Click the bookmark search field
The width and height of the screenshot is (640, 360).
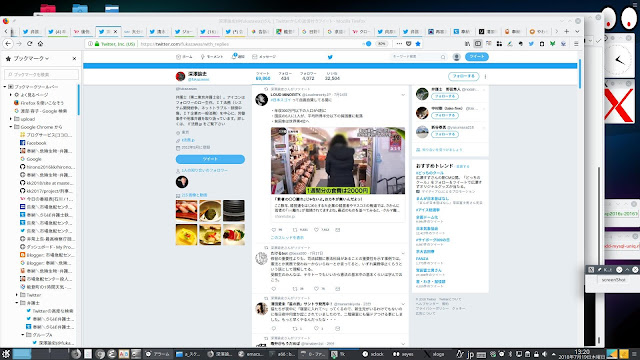pyautogui.click(x=41, y=74)
